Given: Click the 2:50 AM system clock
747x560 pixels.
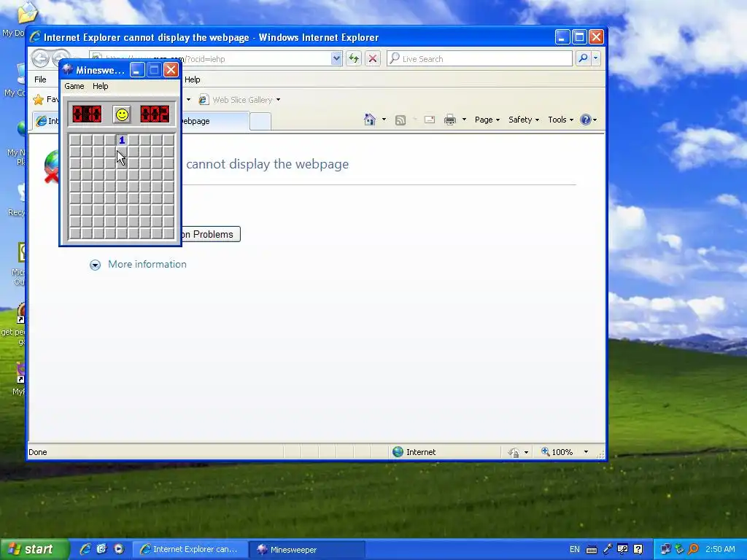Looking at the screenshot, I should [720, 550].
